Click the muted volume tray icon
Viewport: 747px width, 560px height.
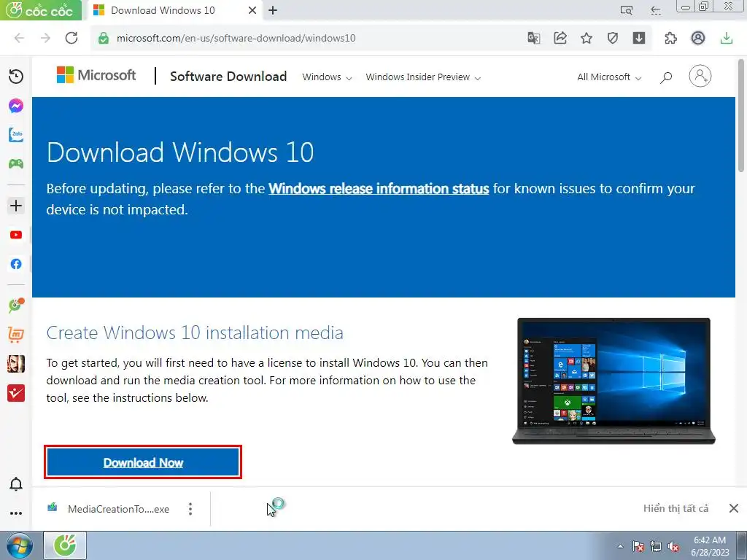[673, 547]
